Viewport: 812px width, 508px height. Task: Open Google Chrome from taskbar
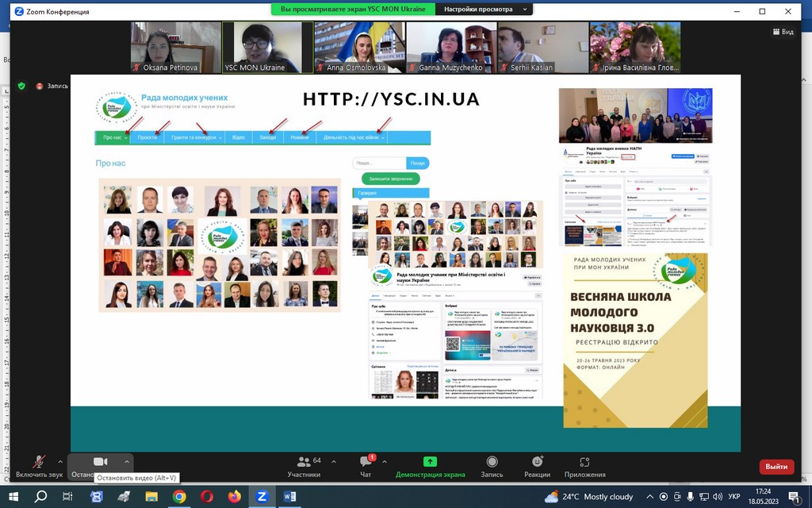point(179,497)
